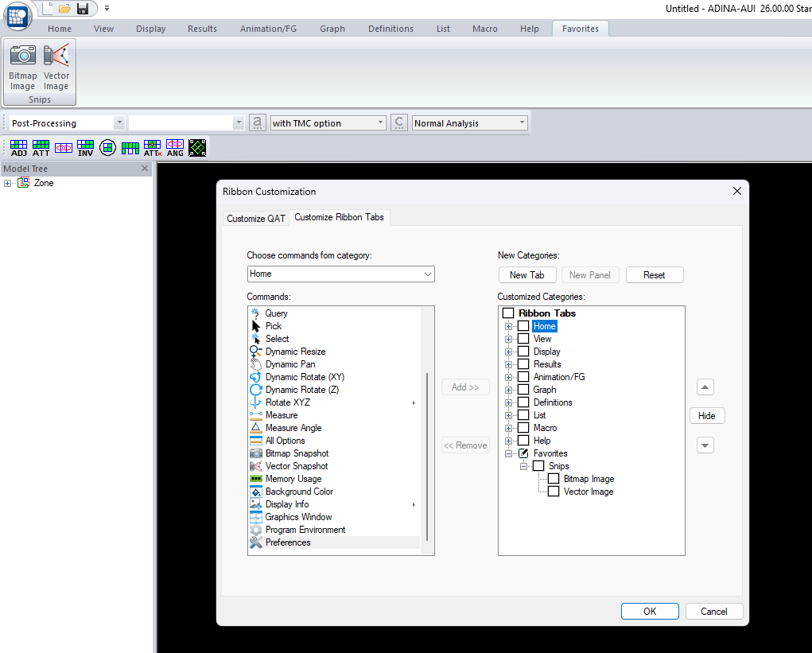Click the INV toolbar icon
Image resolution: width=812 pixels, height=653 pixels.
click(86, 148)
